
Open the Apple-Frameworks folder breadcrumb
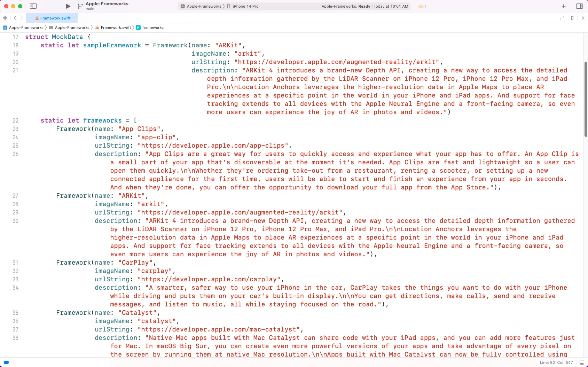(69, 28)
